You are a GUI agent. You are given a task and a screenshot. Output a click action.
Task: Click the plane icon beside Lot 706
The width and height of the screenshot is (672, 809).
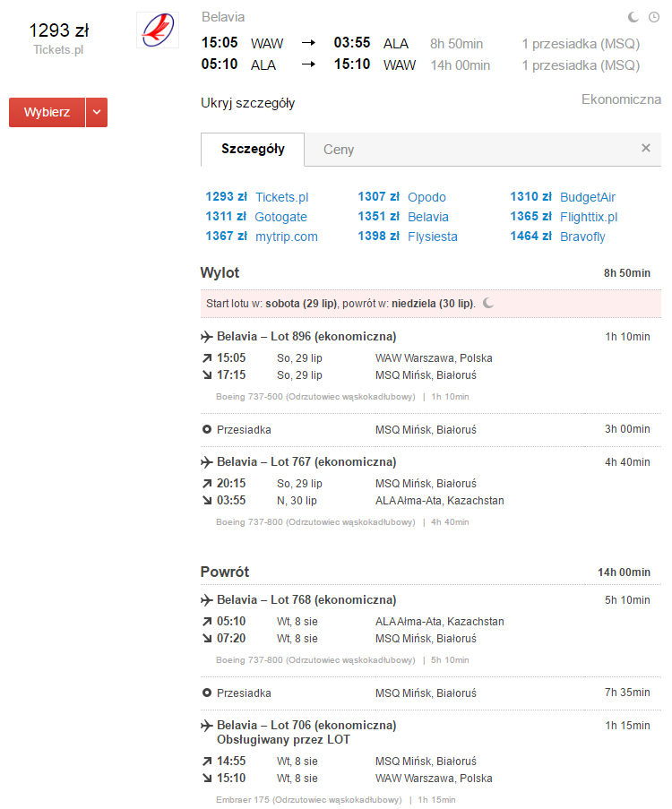(x=206, y=726)
